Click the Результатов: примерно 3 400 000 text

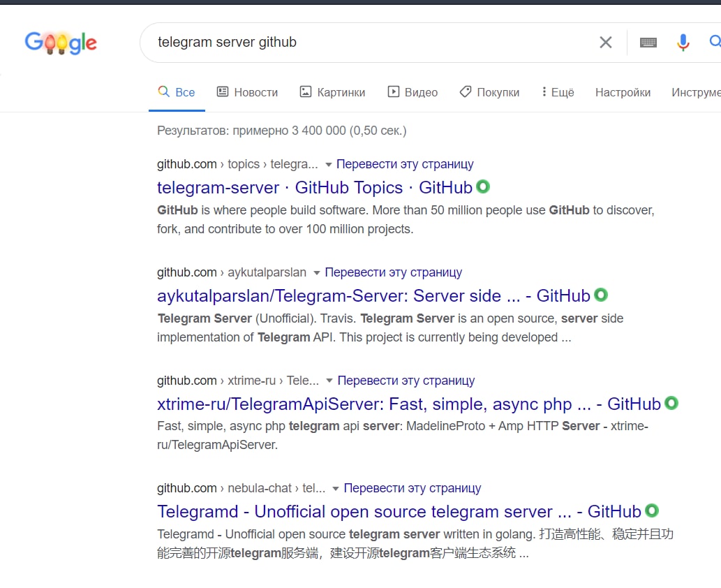(x=282, y=131)
